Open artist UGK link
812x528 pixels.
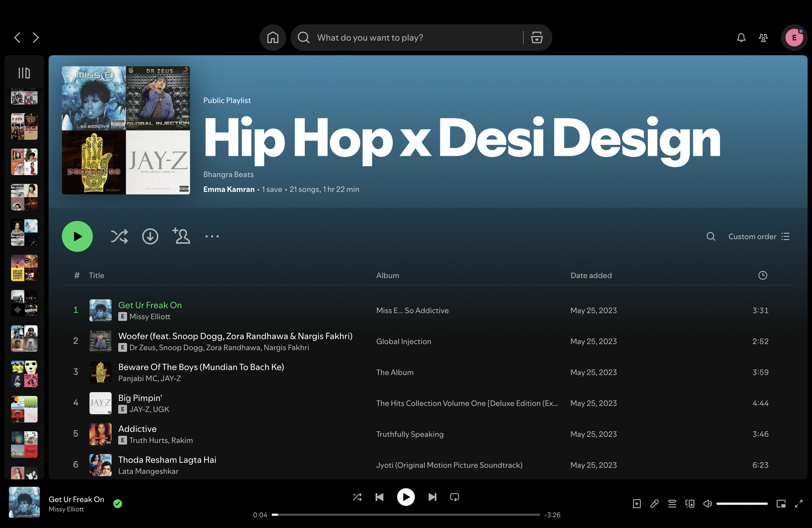160,409
